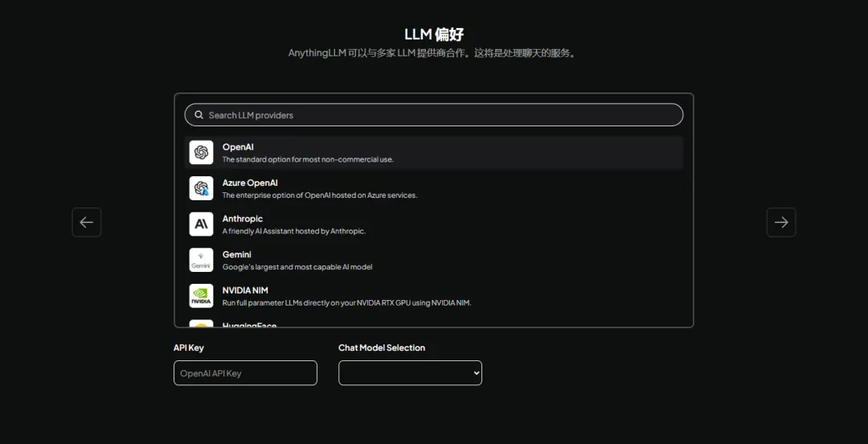Click the Anthropic logo icon
This screenshot has width=868, height=444.
201,224
